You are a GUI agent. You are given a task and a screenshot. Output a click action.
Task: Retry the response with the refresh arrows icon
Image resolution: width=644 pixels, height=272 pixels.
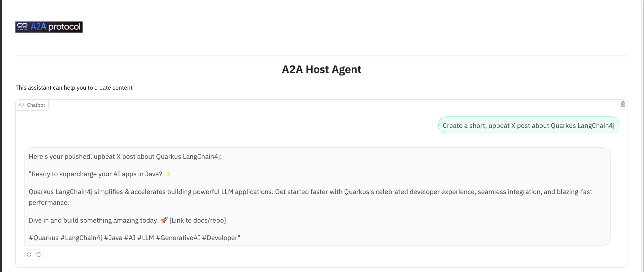29,255
